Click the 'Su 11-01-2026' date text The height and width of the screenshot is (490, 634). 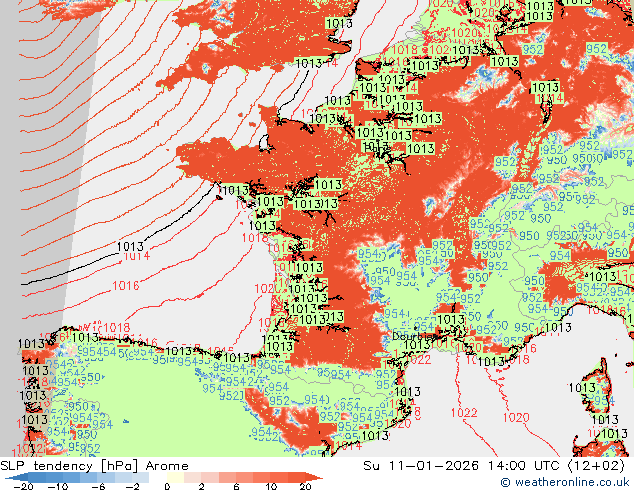[421, 466]
